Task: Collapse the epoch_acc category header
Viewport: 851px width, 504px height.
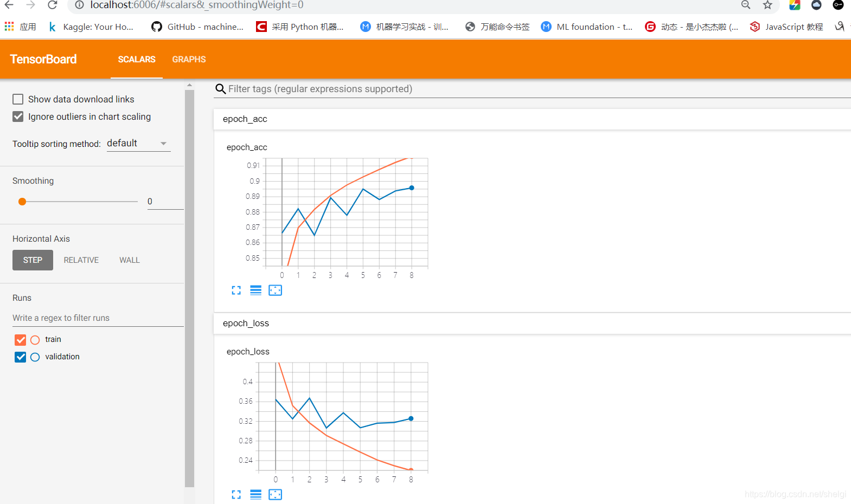Action: [533, 119]
